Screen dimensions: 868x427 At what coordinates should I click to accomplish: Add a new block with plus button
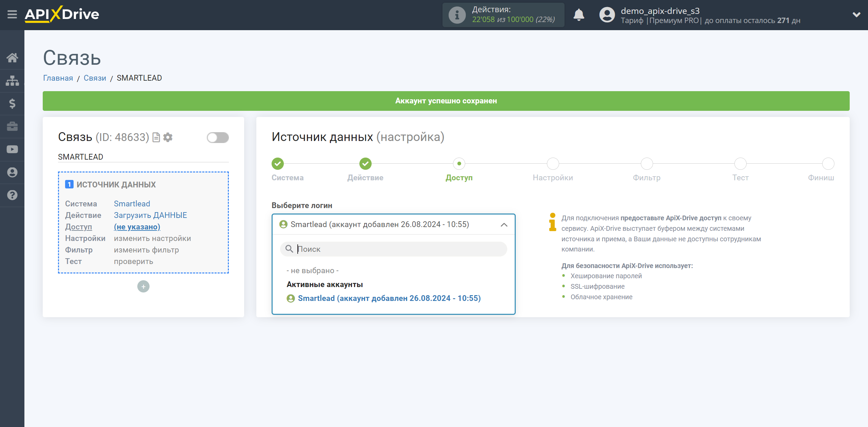click(x=143, y=286)
